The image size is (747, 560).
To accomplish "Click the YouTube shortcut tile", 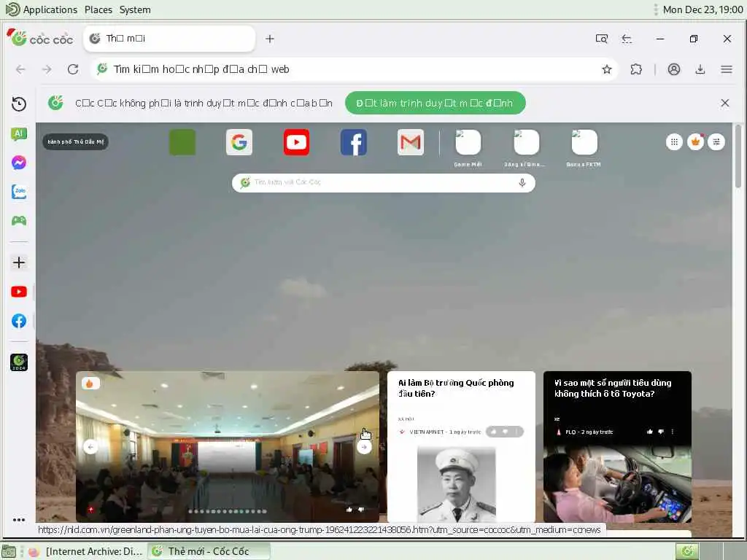I will point(296,142).
